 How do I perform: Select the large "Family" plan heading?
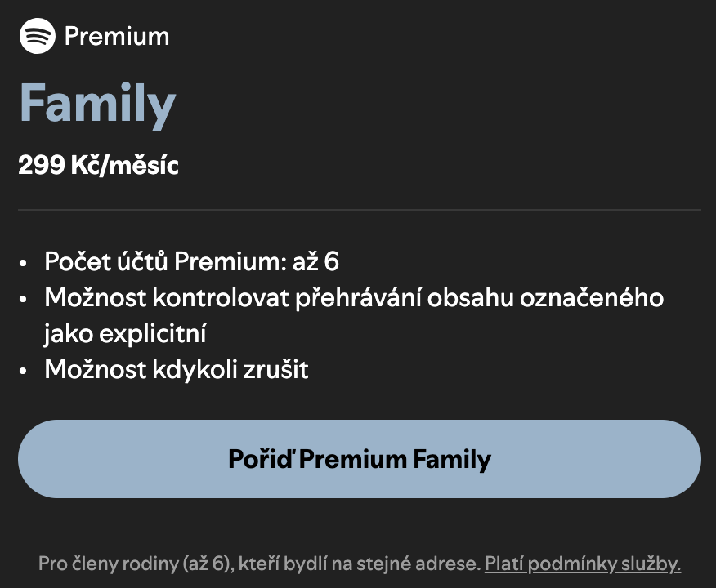[x=97, y=104]
